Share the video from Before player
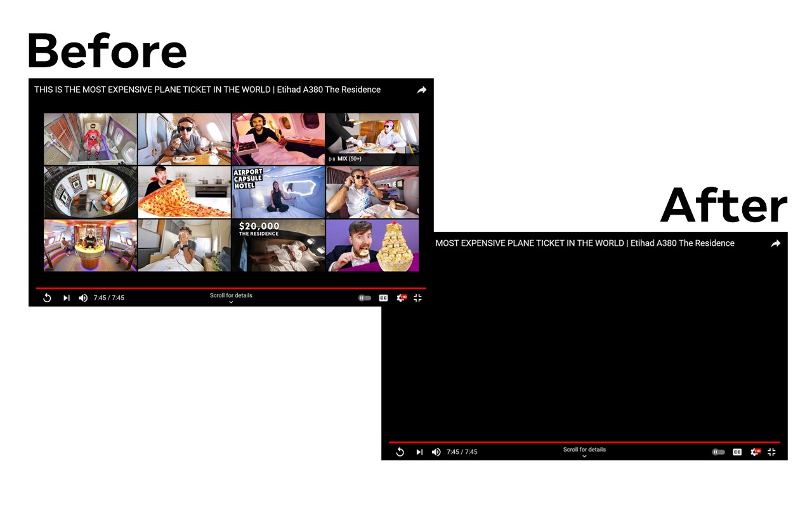This screenshot has width=812, height=508. click(x=422, y=90)
